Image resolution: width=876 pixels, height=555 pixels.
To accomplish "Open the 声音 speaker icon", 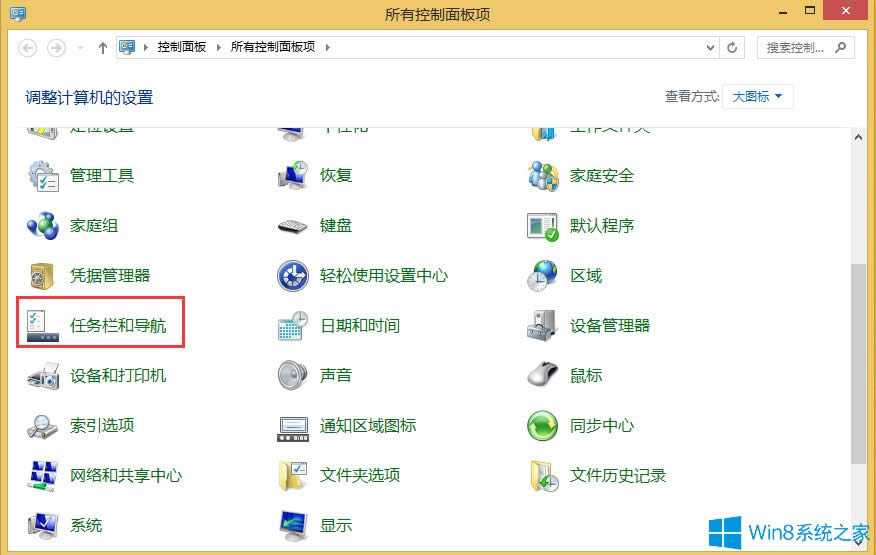I will (293, 376).
